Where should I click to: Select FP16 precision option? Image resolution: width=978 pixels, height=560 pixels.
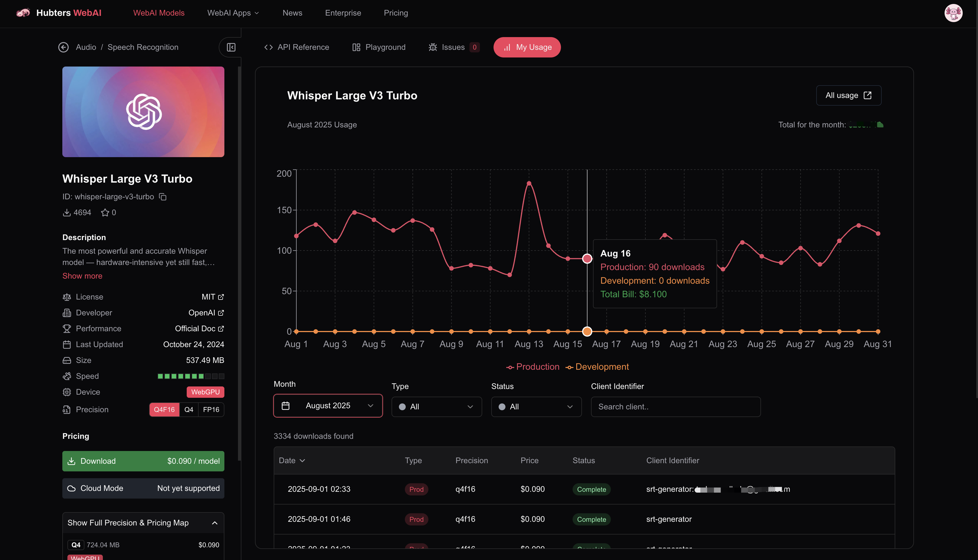click(x=211, y=410)
